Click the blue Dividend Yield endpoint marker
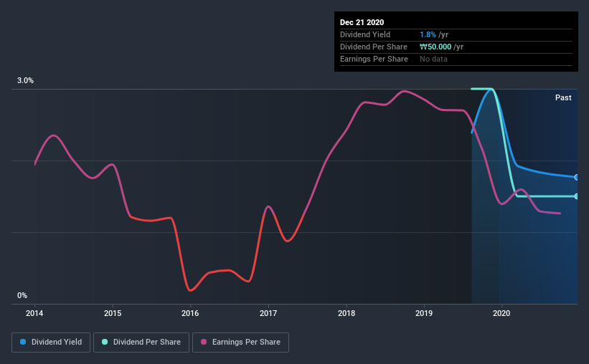 [576, 177]
